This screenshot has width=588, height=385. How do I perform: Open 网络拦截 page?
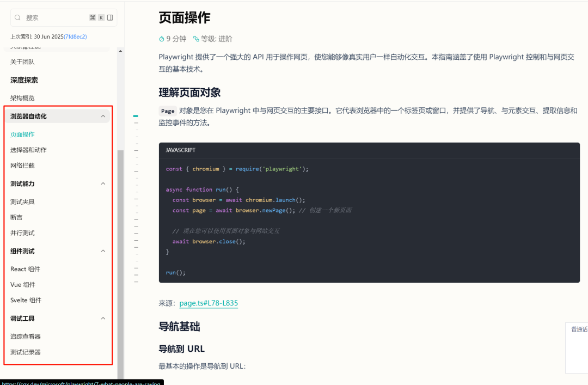[x=22, y=166]
